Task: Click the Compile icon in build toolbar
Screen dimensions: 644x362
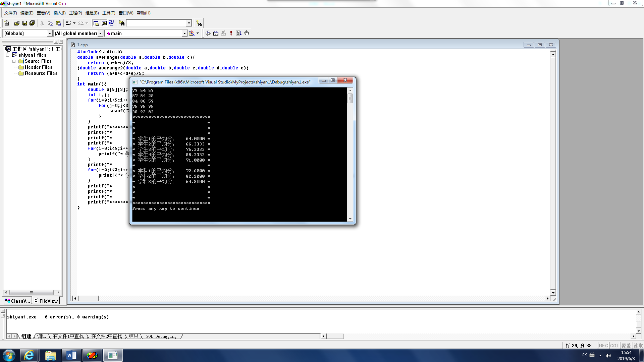Action: tap(208, 33)
